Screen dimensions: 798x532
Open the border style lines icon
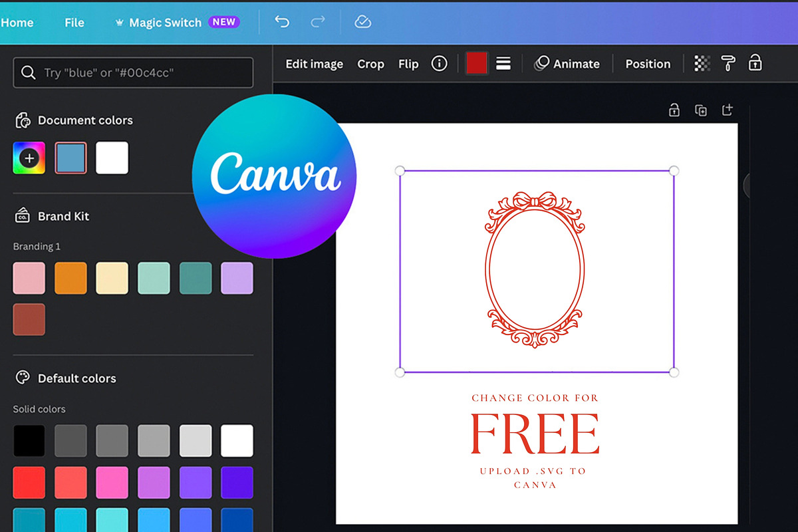click(x=503, y=64)
